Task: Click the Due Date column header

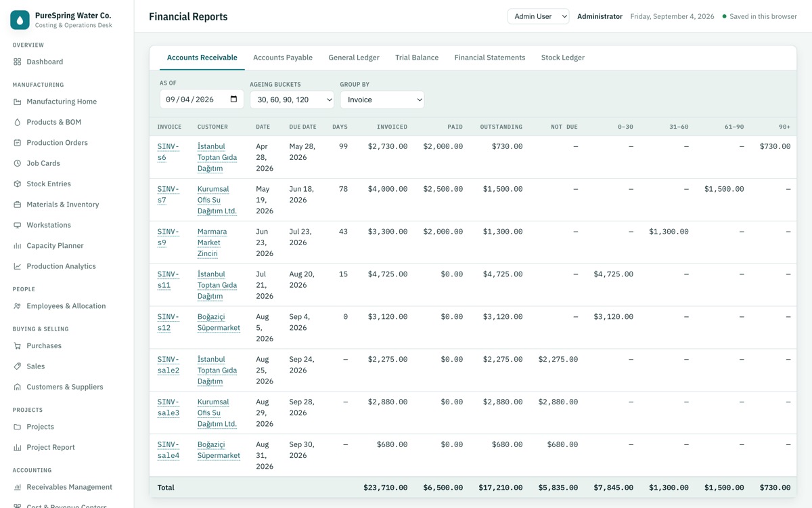Action: click(302, 127)
